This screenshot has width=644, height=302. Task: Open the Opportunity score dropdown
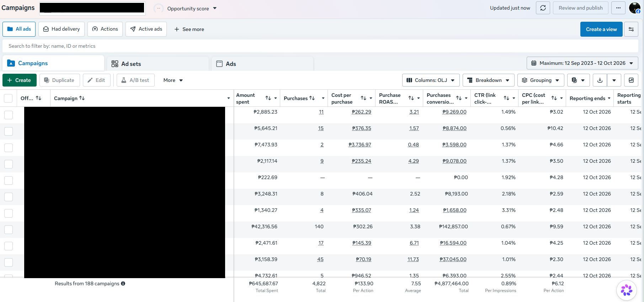click(x=192, y=8)
